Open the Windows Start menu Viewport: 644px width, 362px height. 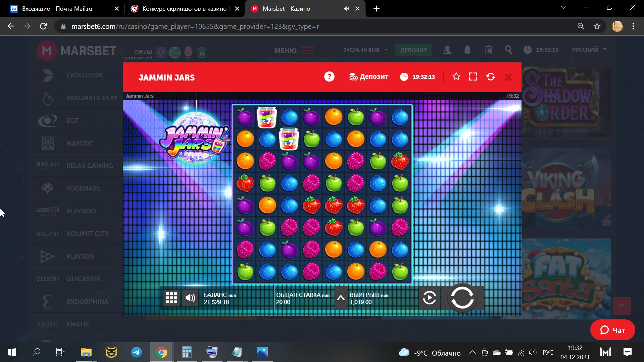point(12,352)
